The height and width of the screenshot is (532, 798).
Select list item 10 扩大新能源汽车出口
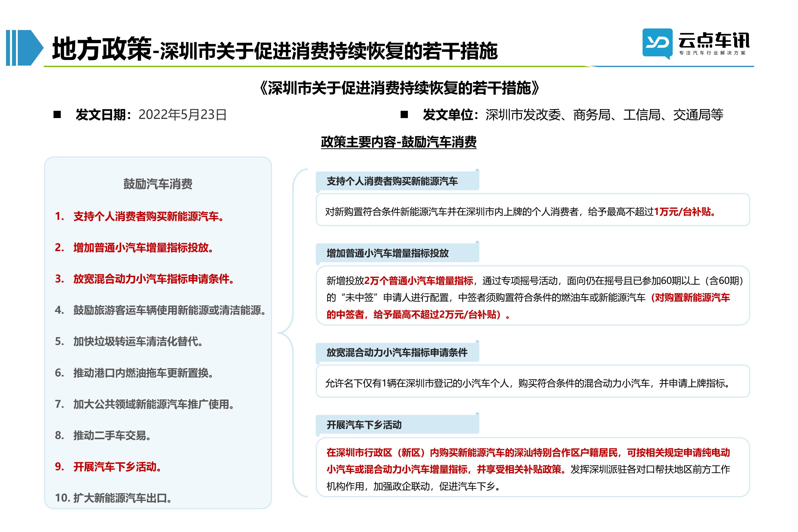[x=114, y=498]
